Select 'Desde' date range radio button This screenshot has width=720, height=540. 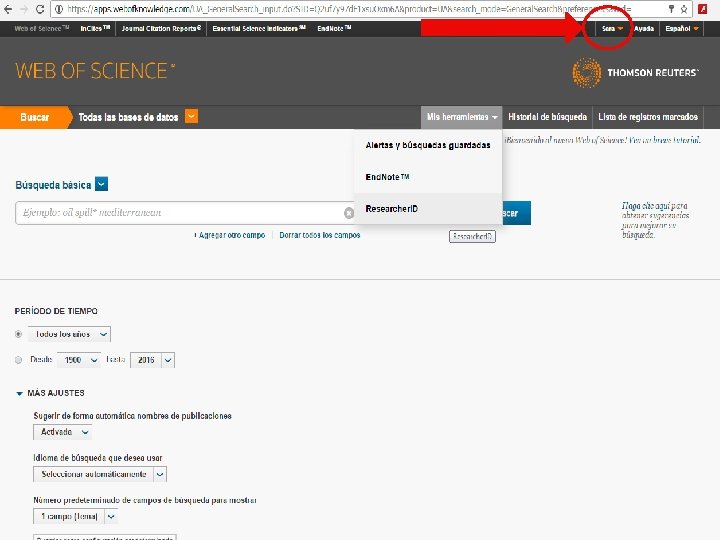(18, 360)
